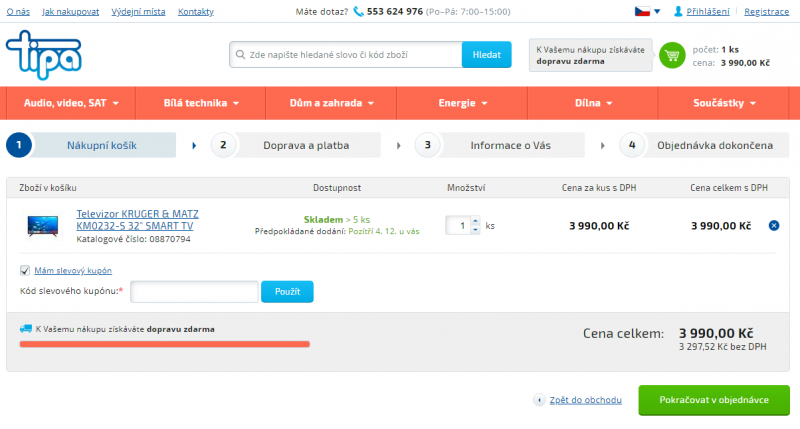This screenshot has height=429, width=800.
Task: Click the Skladem > 5 ks availability text
Action: click(x=337, y=219)
